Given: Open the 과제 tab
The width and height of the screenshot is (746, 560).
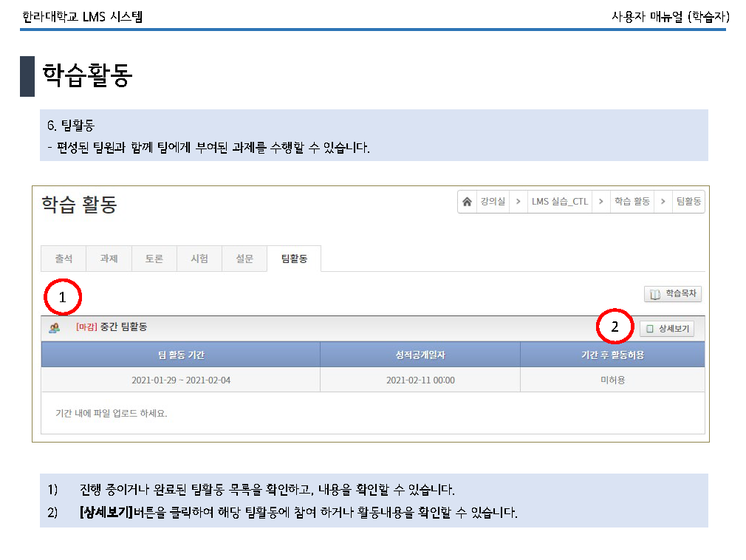Looking at the screenshot, I should [x=109, y=259].
